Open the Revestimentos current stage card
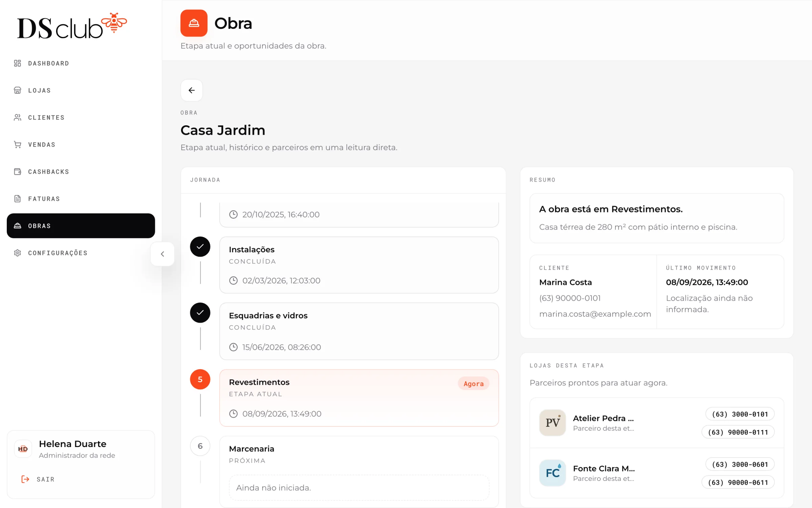812x508 pixels. [x=359, y=398]
